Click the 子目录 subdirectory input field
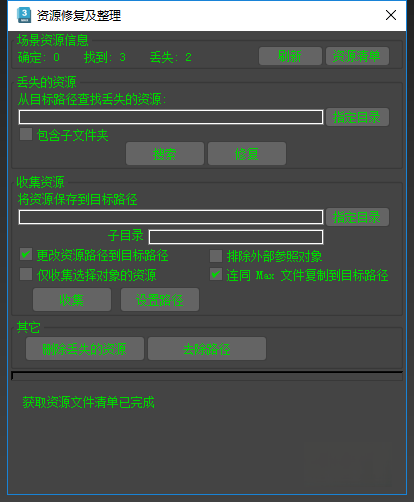 [236, 237]
